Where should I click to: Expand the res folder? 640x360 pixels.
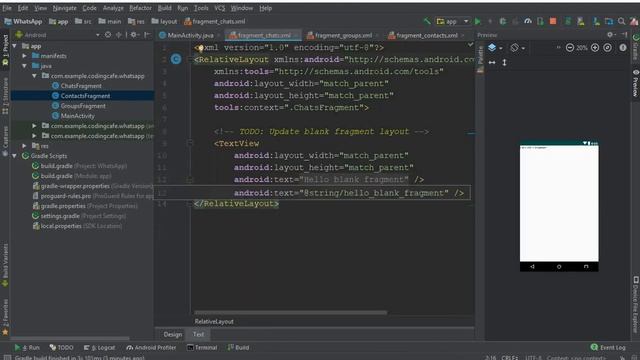(x=25, y=146)
